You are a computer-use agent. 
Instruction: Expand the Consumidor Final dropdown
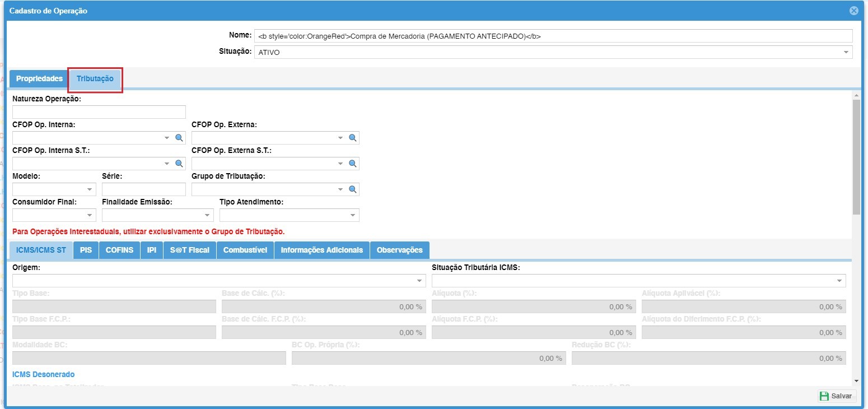coord(90,215)
